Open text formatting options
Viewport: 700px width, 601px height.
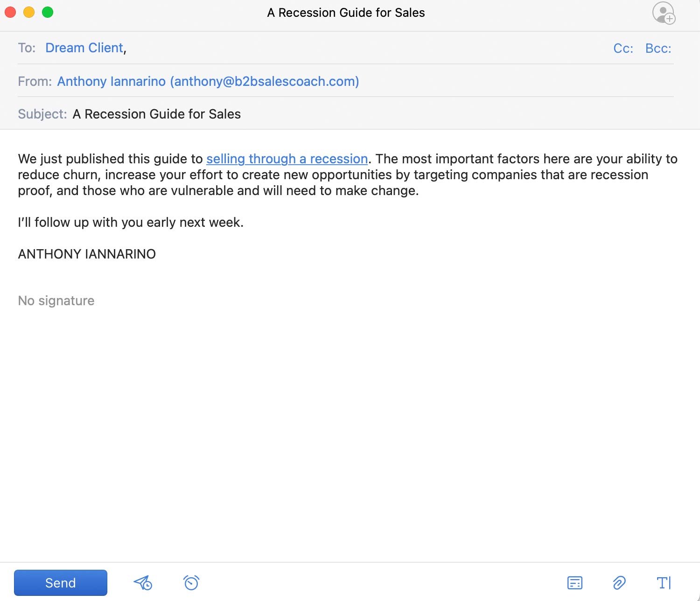[665, 582]
